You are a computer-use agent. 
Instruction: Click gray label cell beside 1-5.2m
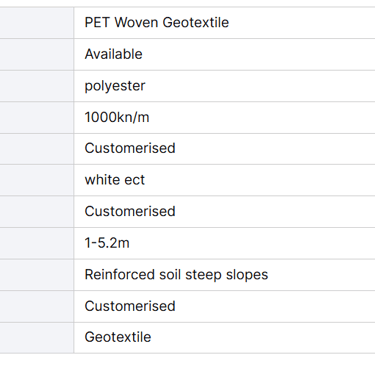pyautogui.click(x=37, y=243)
